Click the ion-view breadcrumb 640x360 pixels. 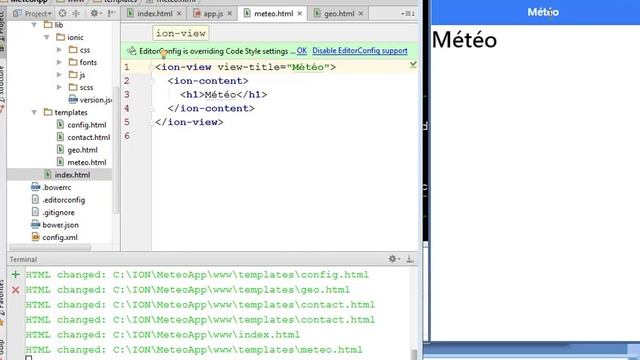click(x=180, y=33)
